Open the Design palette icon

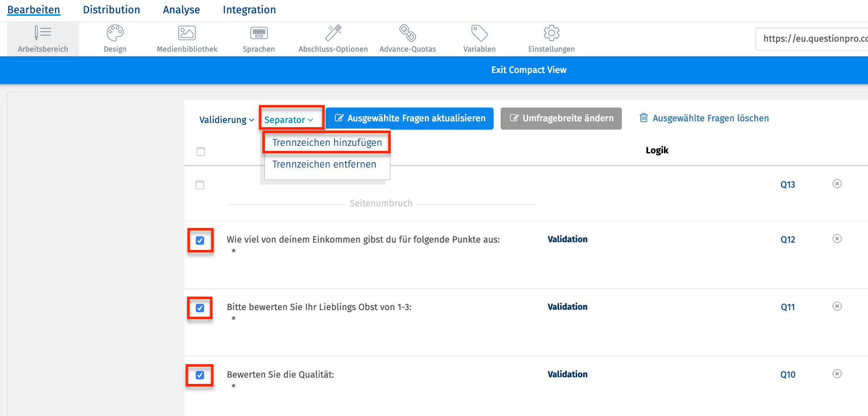click(115, 33)
